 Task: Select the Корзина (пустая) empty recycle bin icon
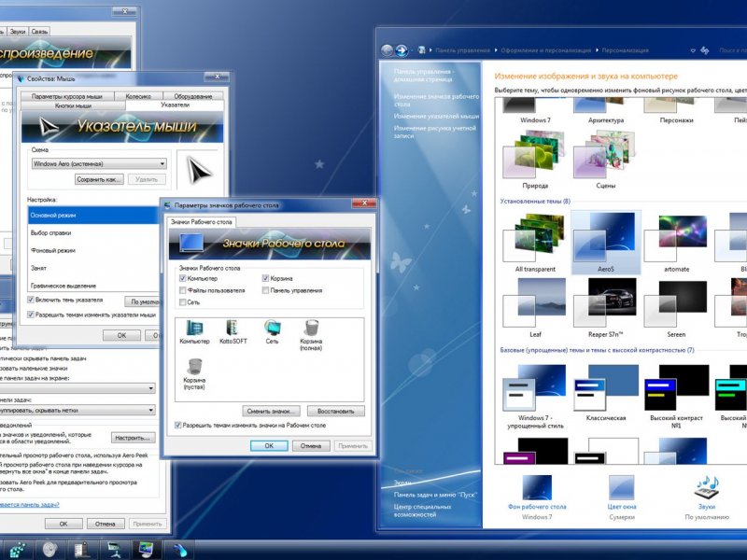(x=194, y=374)
